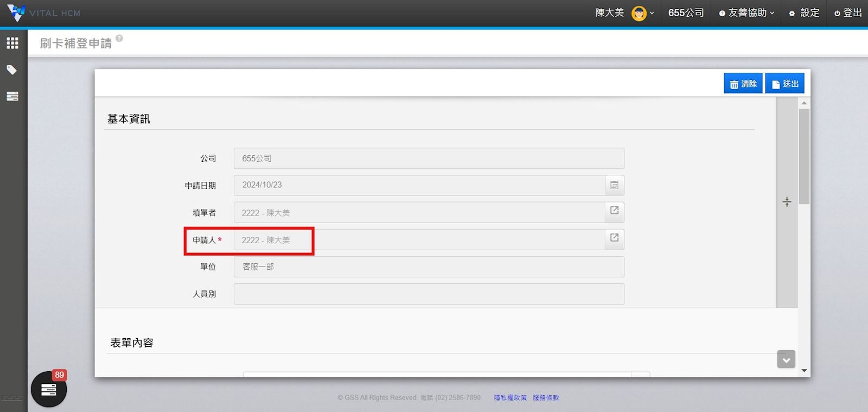Click the 申請人 input field

[419, 240]
